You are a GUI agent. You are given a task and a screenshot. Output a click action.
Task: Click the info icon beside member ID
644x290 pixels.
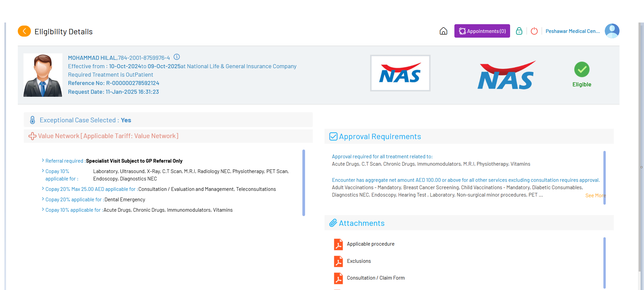(177, 57)
